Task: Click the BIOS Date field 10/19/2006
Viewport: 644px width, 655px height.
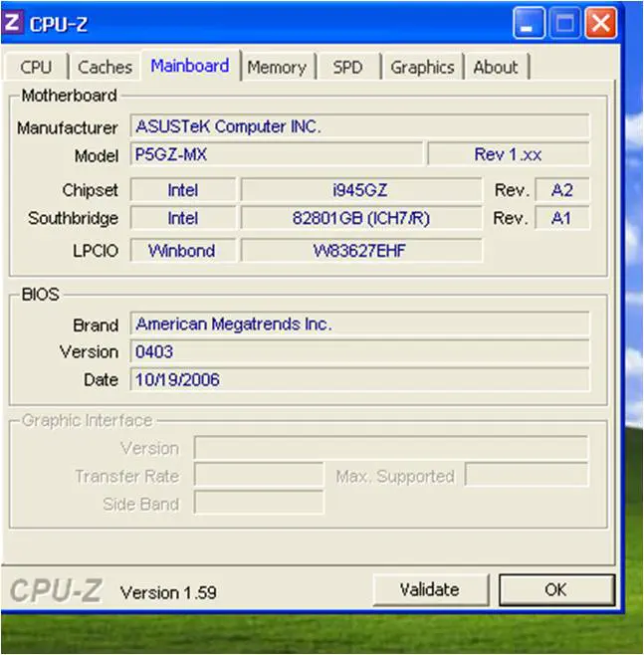Action: (359, 380)
